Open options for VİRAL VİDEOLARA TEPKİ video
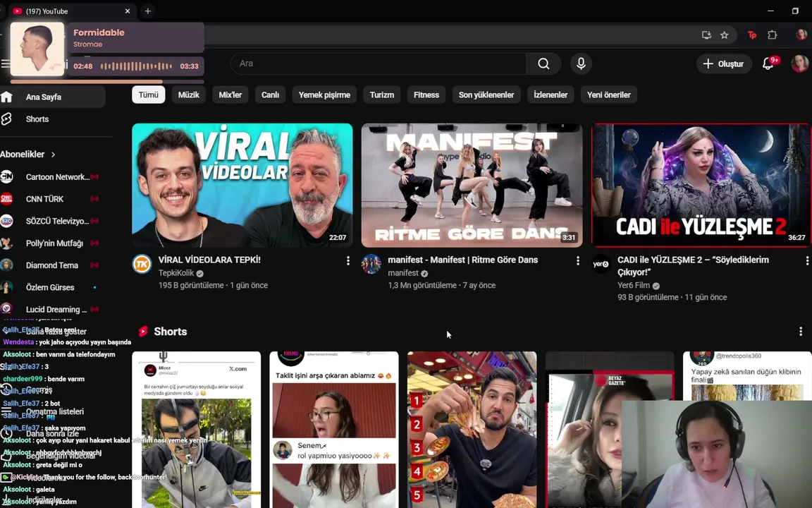This screenshot has width=812, height=508. (x=348, y=261)
